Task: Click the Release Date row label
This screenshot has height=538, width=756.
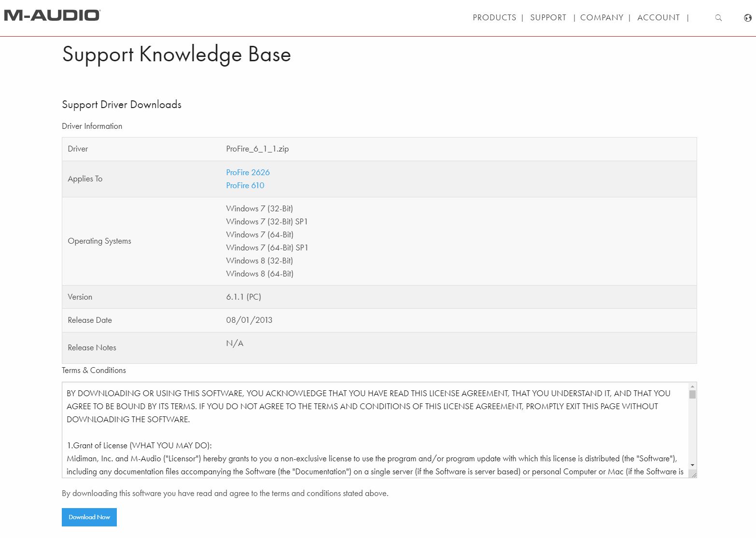Action: [90, 320]
